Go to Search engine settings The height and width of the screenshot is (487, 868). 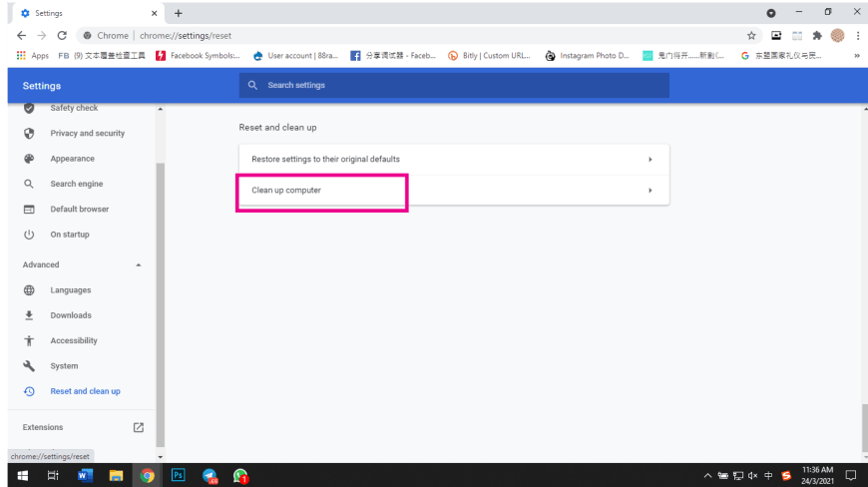tap(77, 184)
